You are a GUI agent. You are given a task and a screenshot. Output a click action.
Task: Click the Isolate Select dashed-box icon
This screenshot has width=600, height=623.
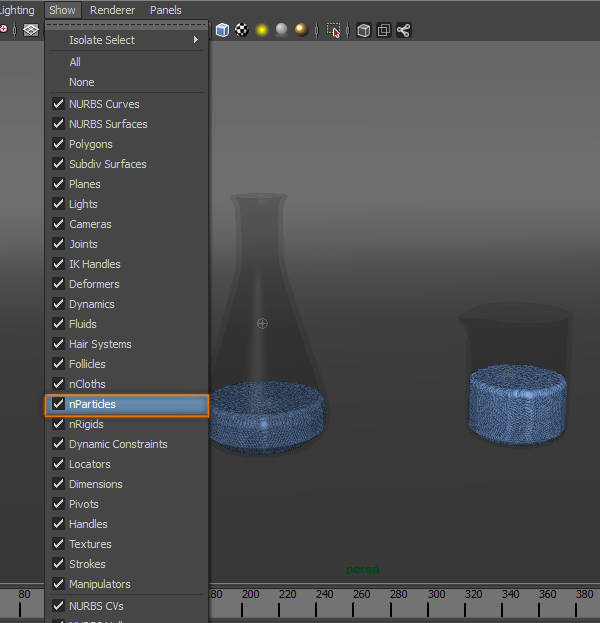[334, 30]
